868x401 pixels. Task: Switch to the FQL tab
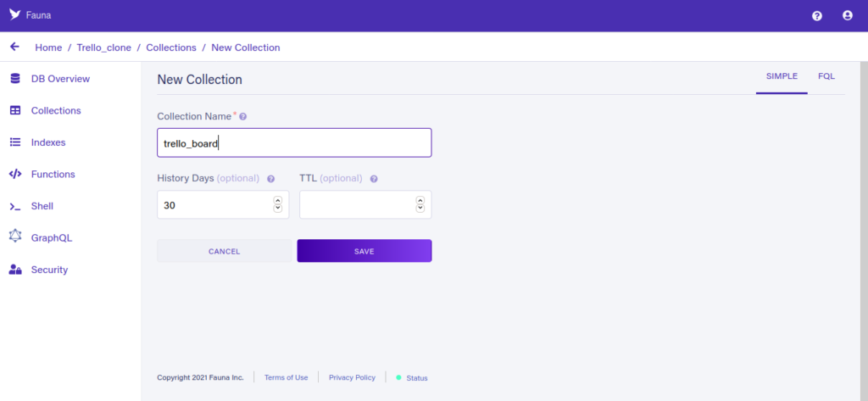(826, 76)
